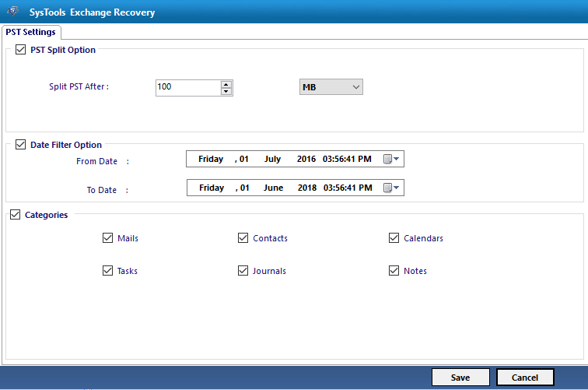This screenshot has height=390, width=588.
Task: Select the July month in From Date
Action: click(272, 160)
